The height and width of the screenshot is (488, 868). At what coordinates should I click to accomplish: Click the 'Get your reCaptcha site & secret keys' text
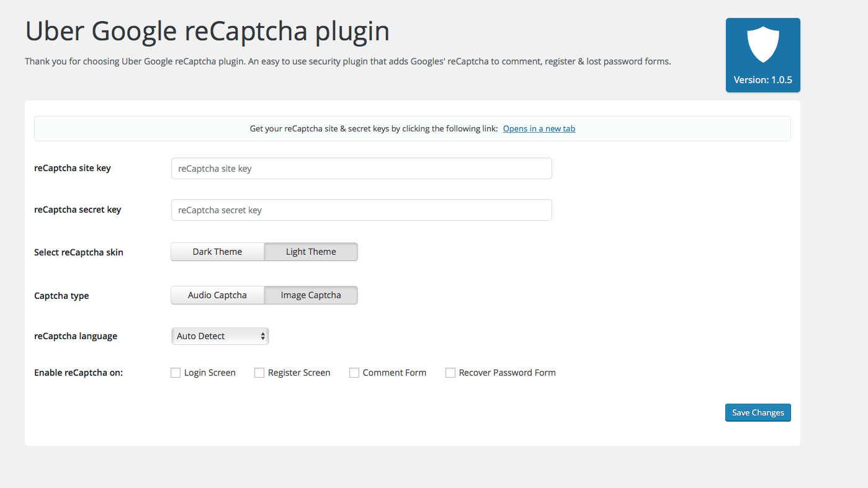click(374, 129)
